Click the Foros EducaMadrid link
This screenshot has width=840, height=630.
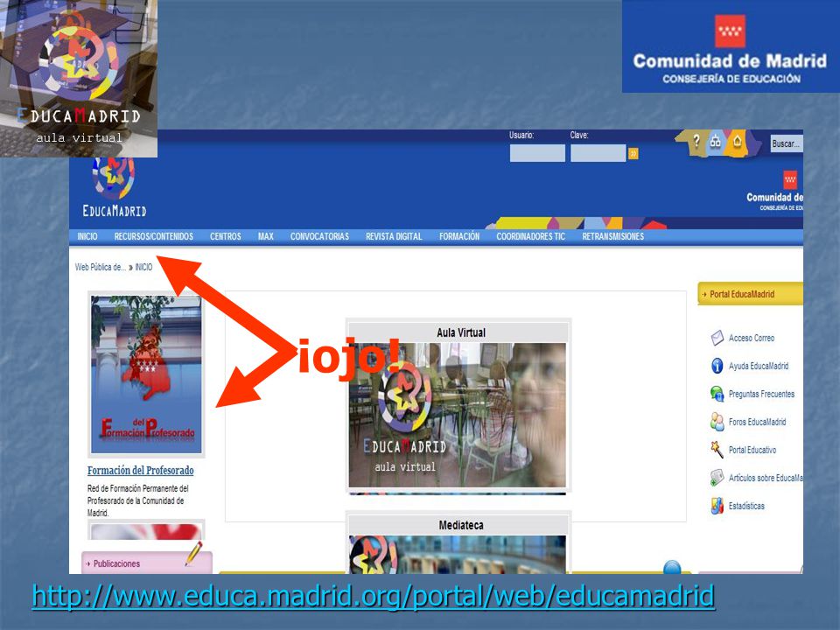[757, 422]
